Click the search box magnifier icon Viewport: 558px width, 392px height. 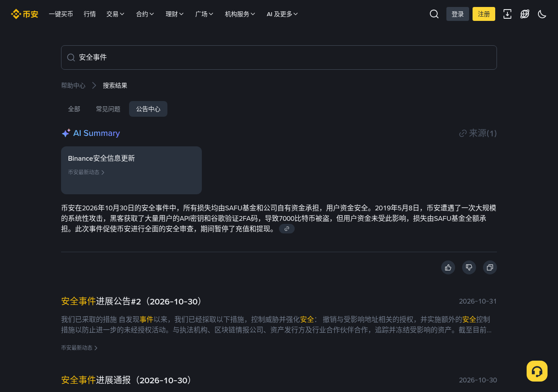coord(71,57)
